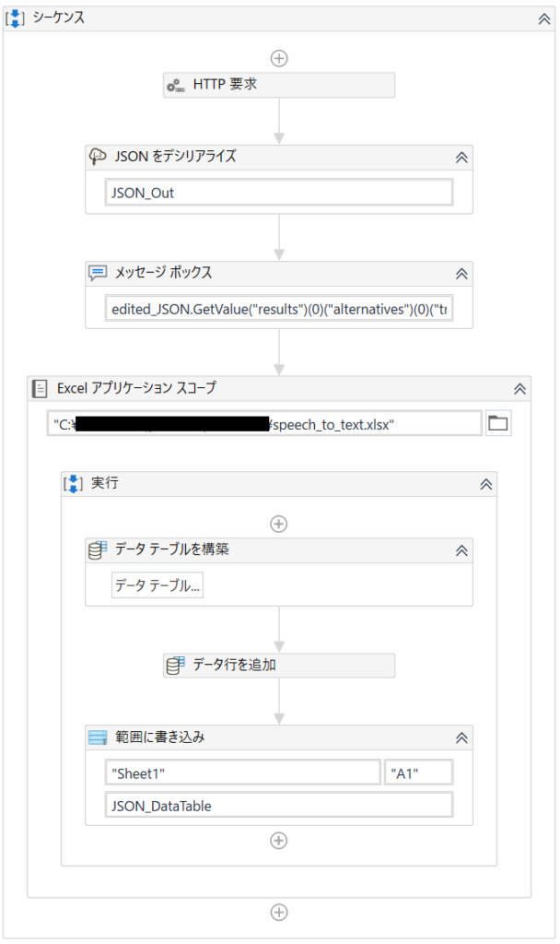
Task: Collapse the 実行 sequence
Action: pos(486,485)
